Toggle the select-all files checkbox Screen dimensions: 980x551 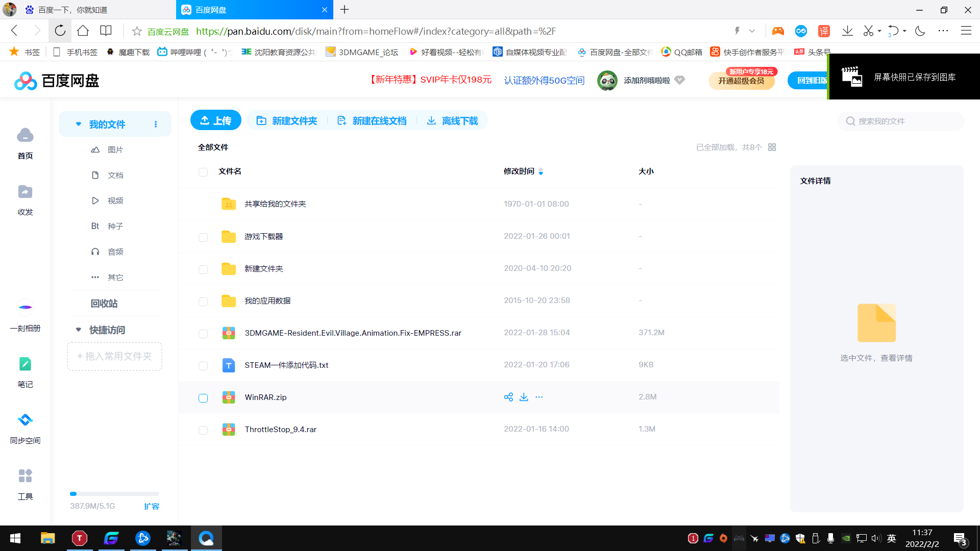pos(203,172)
